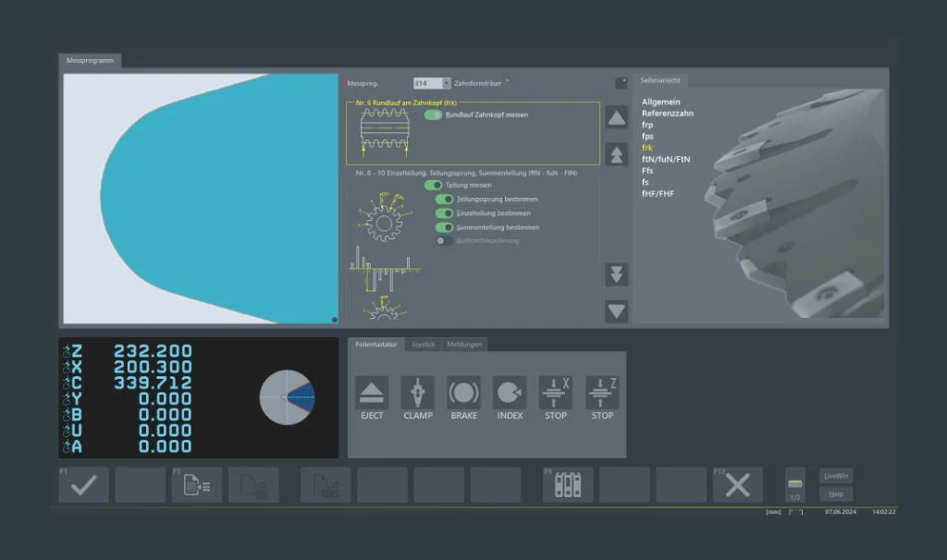Engage the BRAKE control
The height and width of the screenshot is (560, 947).
(463, 393)
